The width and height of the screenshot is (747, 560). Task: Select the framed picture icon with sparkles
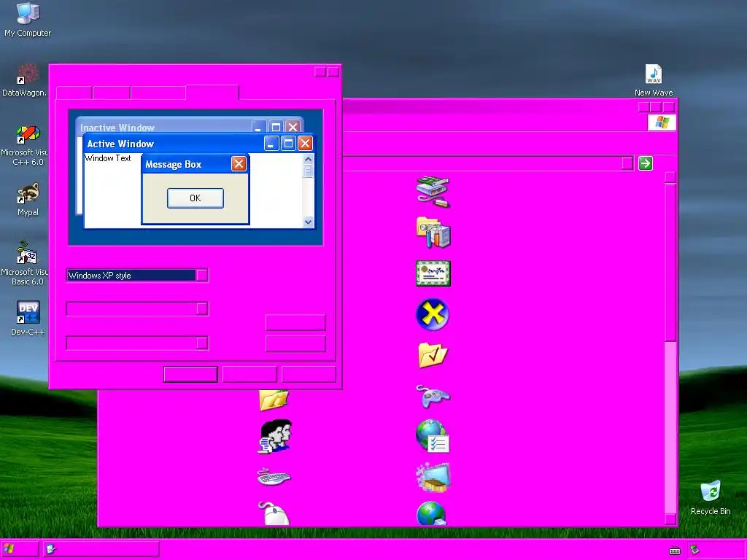433,477
